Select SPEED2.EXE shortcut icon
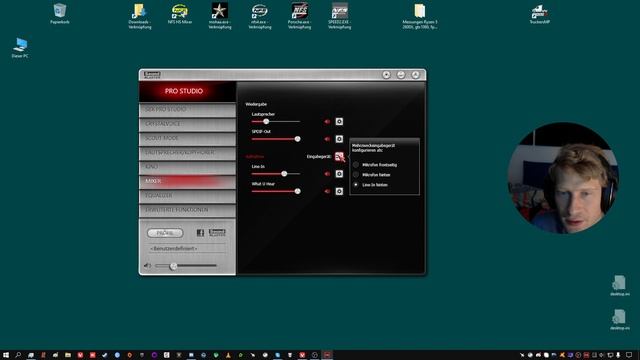The image size is (640, 360). click(x=340, y=16)
